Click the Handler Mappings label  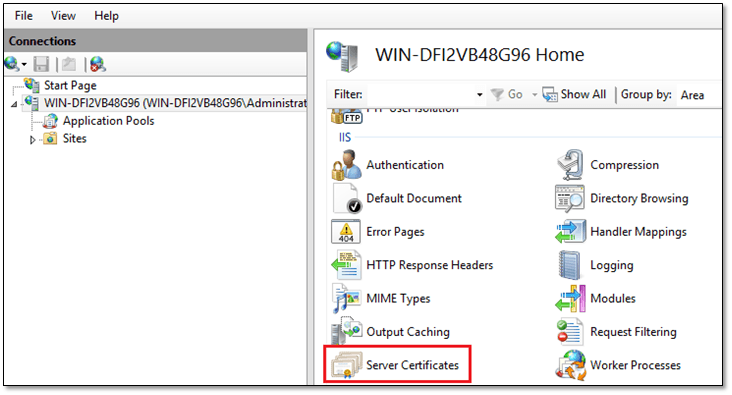point(638,232)
